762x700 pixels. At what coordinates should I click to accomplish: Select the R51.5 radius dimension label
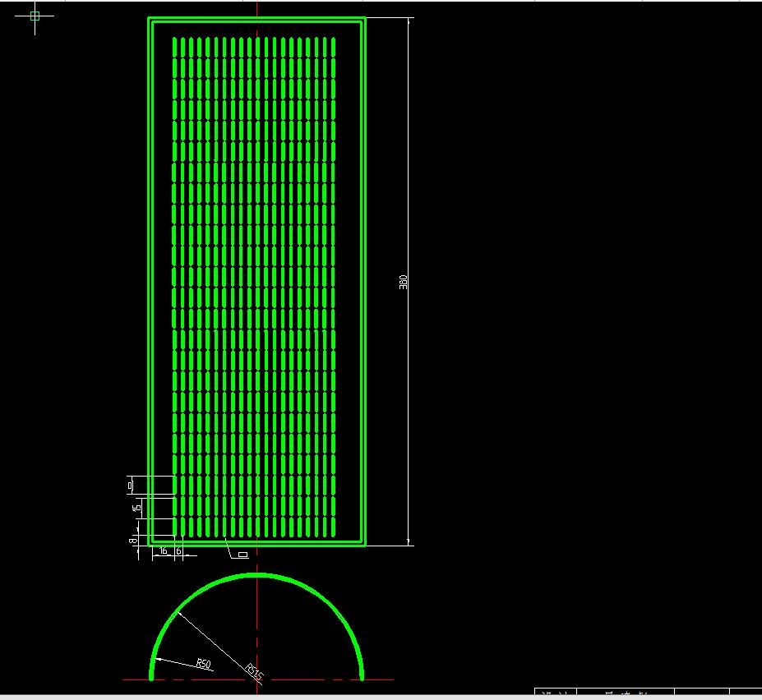tap(254, 672)
